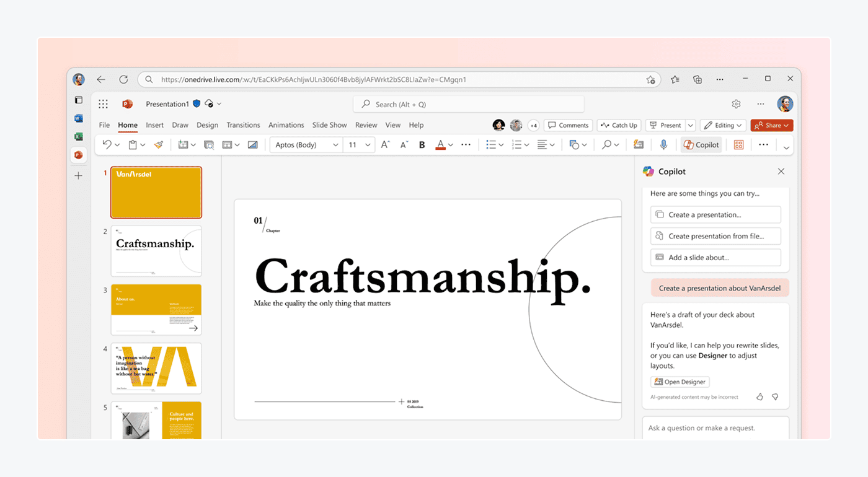Viewport: 868px width, 477px height.
Task: Click the settings gear icon
Action: point(736,104)
